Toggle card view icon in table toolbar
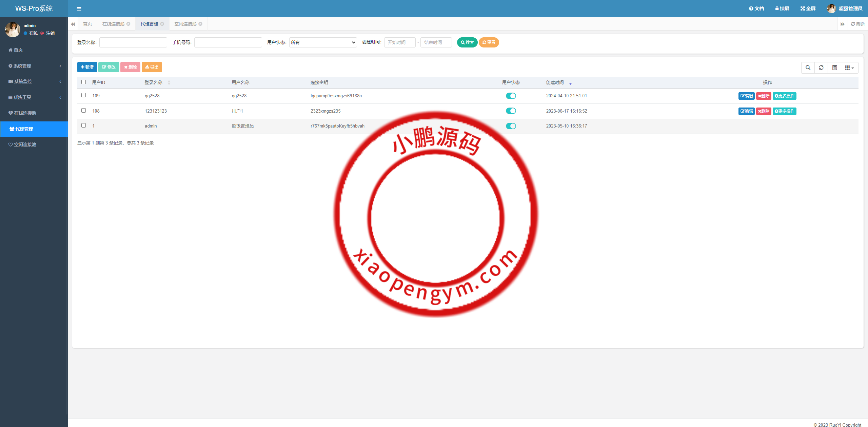 pyautogui.click(x=834, y=67)
